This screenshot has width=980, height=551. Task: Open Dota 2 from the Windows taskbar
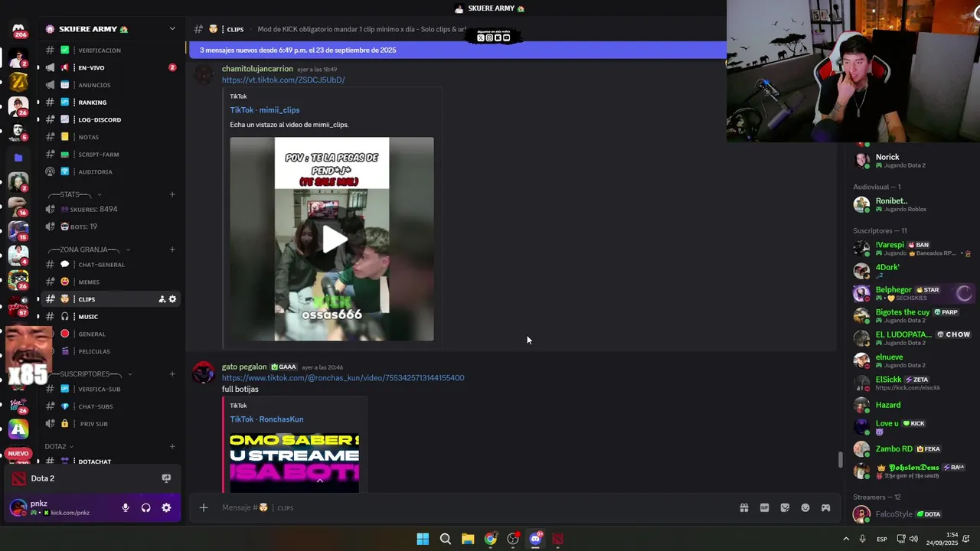point(557,539)
